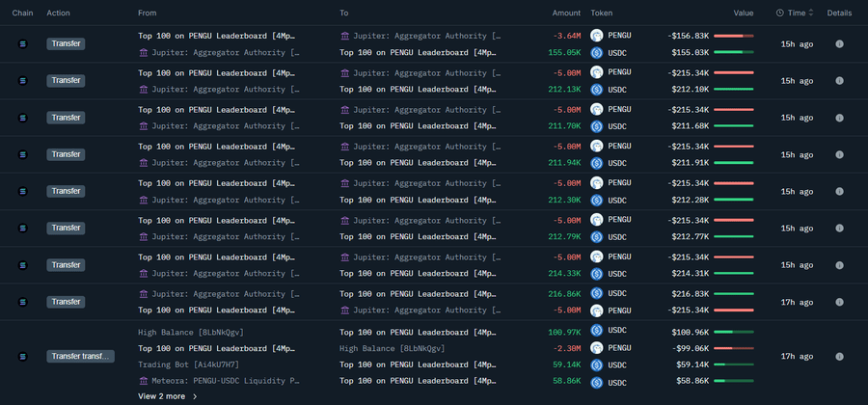Expand the View 2 more transfers
The image size is (868, 405).
coord(168,396)
